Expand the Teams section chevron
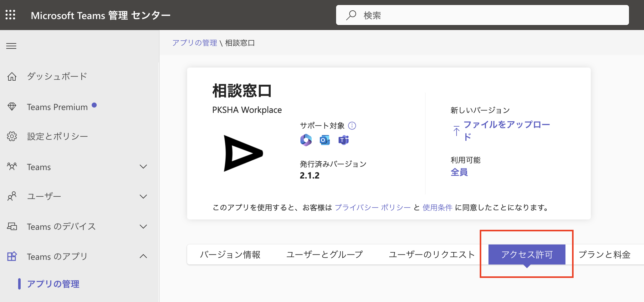 click(x=143, y=167)
